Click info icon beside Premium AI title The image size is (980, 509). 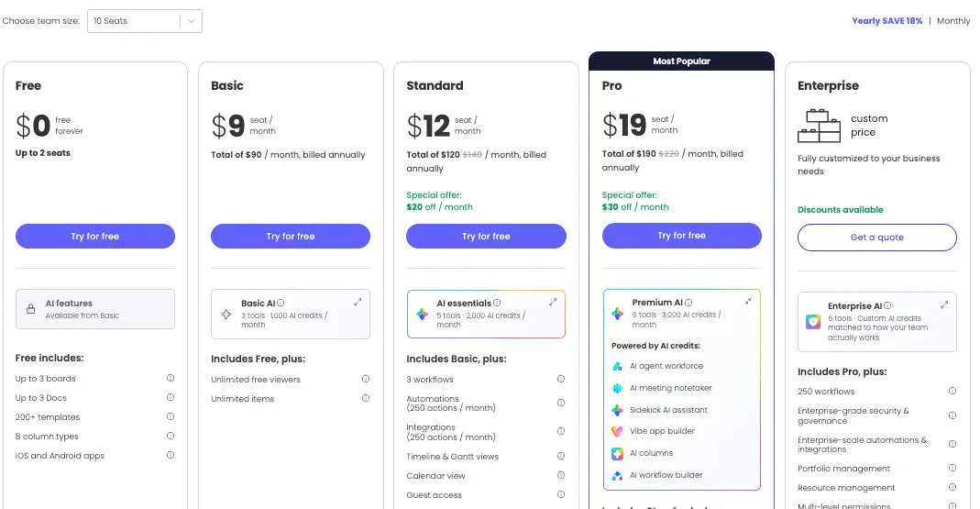[688, 302]
